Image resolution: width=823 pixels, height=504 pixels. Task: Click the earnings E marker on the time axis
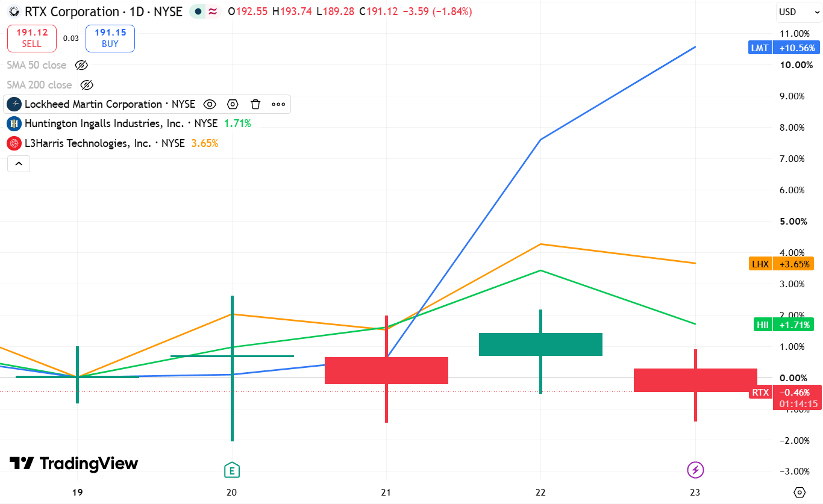(x=231, y=470)
